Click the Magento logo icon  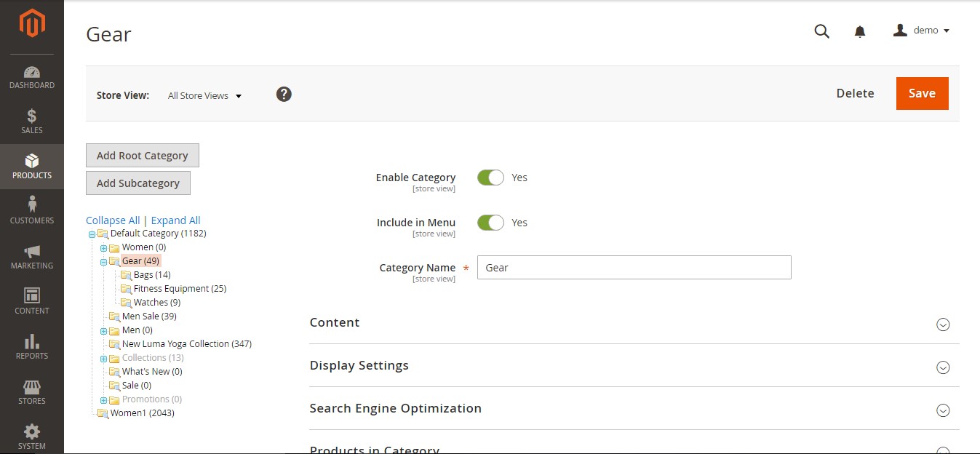32,24
